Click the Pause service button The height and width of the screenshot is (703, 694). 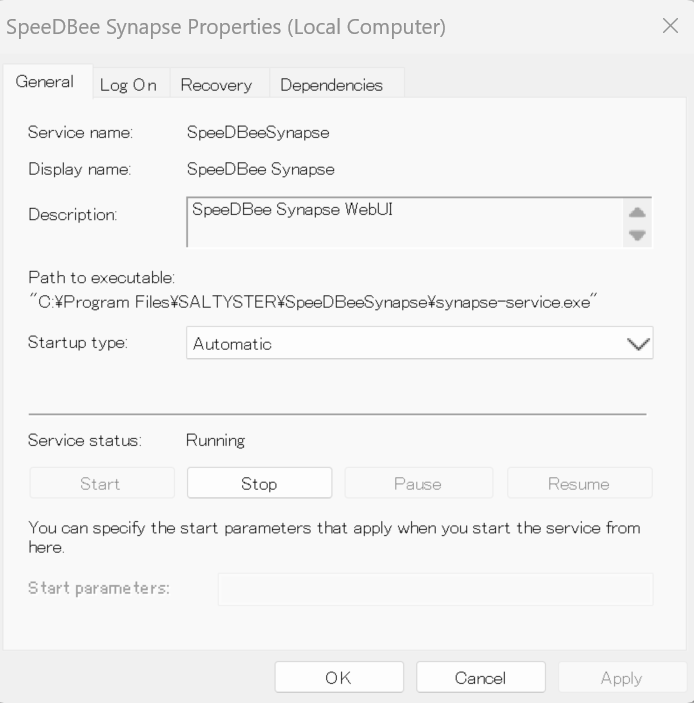418,484
